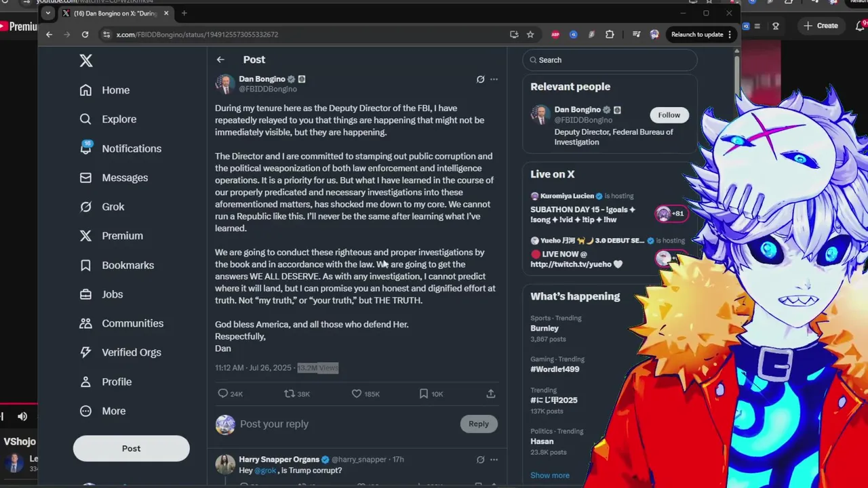Screen dimensions: 868x488
Task: Click the Jobs briefcase icon
Action: coord(85,294)
